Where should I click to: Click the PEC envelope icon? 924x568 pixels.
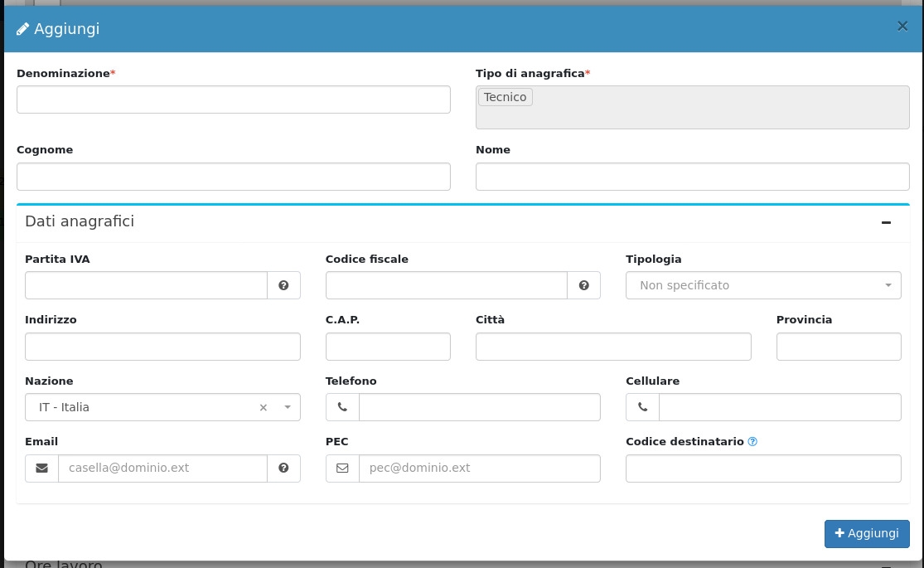point(342,468)
